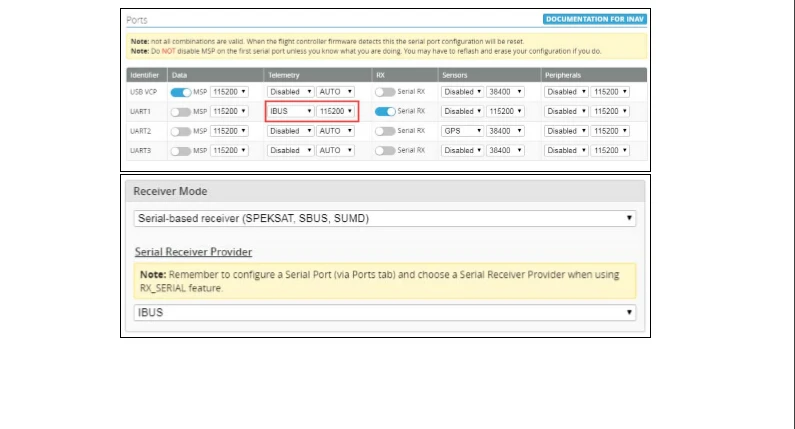
Task: Click the Ports section title
Action: tap(136, 20)
